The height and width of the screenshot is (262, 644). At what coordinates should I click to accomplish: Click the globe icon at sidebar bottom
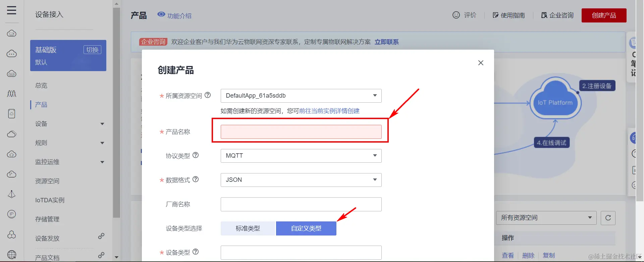12,255
